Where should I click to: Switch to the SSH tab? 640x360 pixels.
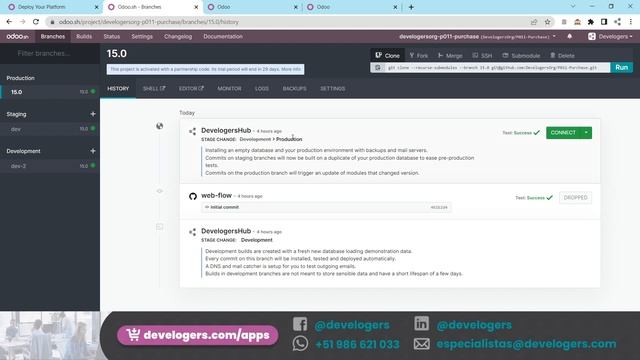pos(482,56)
